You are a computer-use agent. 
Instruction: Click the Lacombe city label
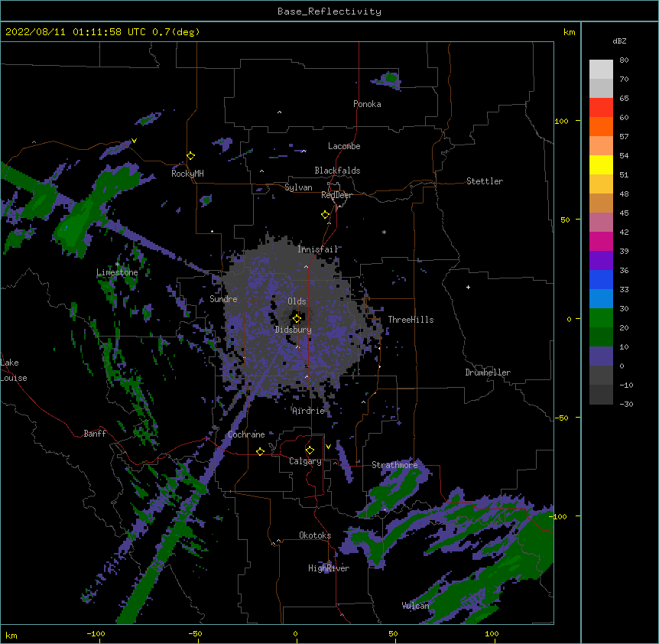click(344, 146)
